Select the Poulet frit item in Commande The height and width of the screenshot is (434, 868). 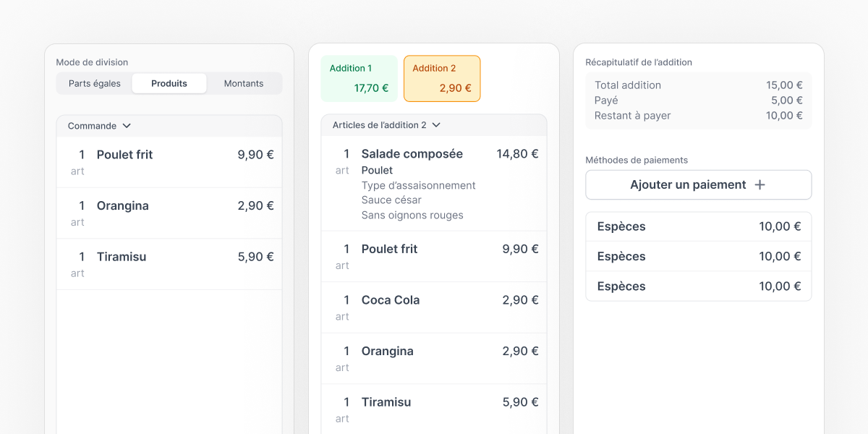point(169,161)
